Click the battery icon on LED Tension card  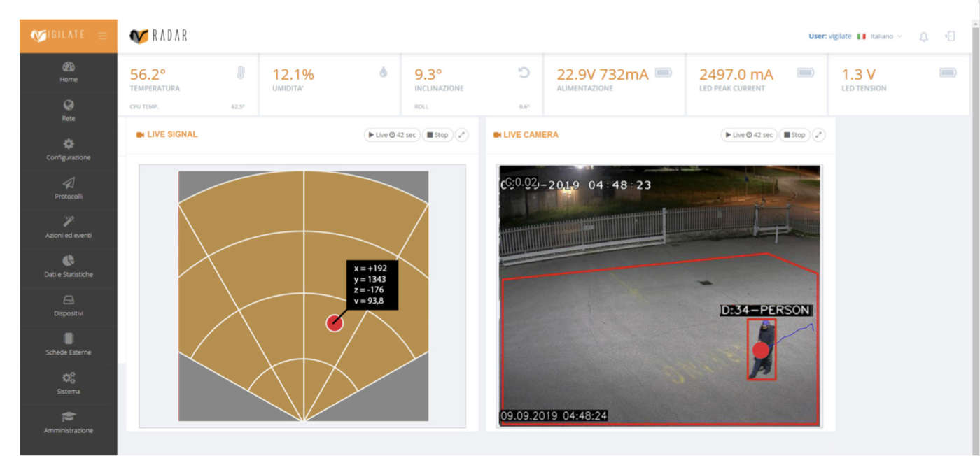[948, 72]
